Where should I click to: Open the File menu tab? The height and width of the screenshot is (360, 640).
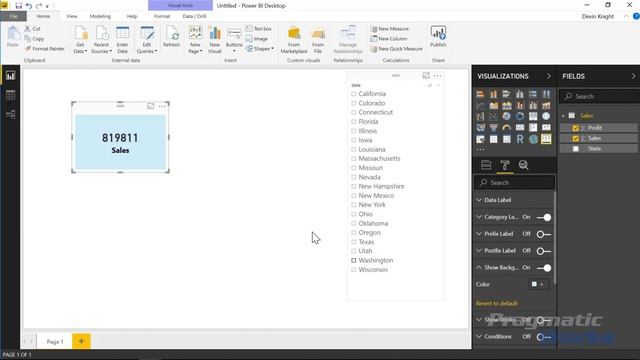point(13,16)
